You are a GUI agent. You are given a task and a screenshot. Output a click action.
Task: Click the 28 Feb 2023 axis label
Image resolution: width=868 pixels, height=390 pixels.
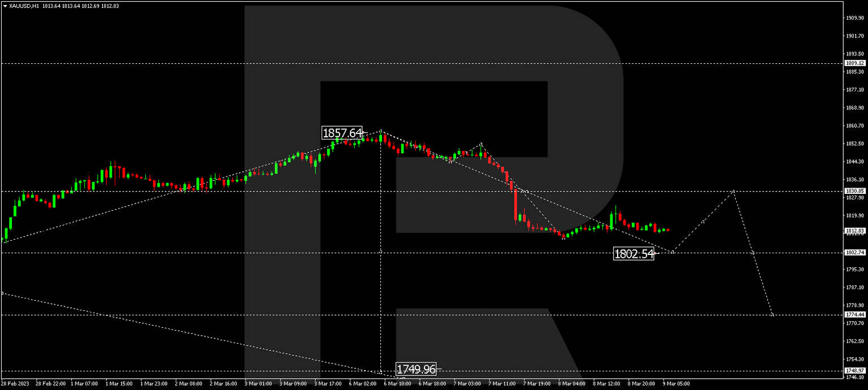[16, 383]
